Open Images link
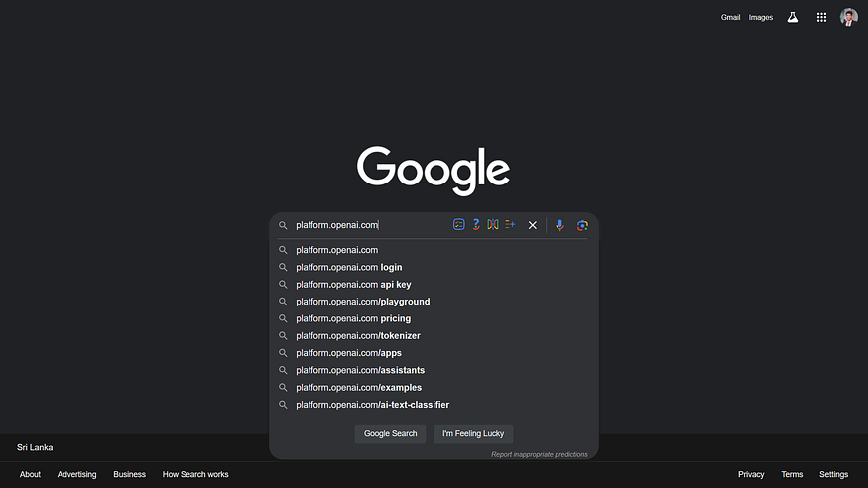868x488 pixels. [x=761, y=17]
